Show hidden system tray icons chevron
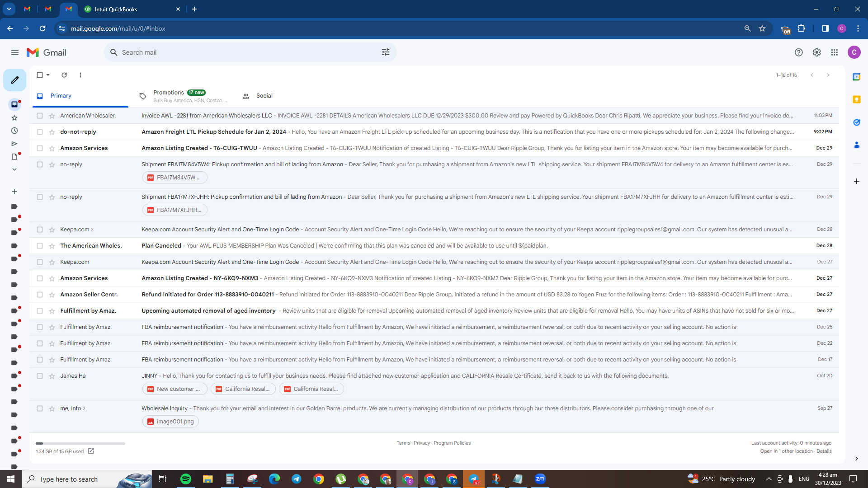868x488 pixels. (x=769, y=479)
